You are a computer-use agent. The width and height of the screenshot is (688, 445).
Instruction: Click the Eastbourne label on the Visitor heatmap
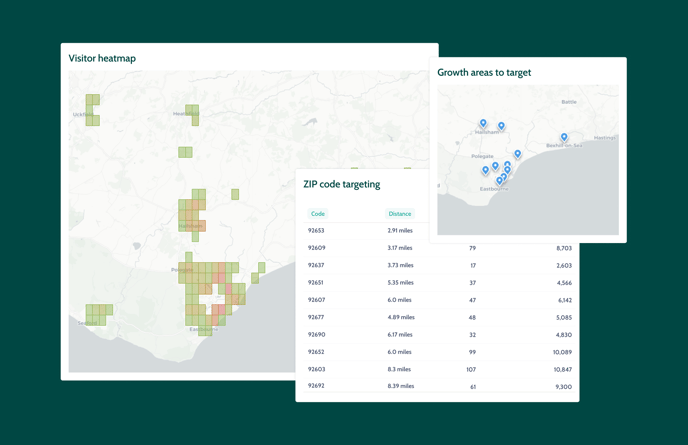(x=204, y=329)
